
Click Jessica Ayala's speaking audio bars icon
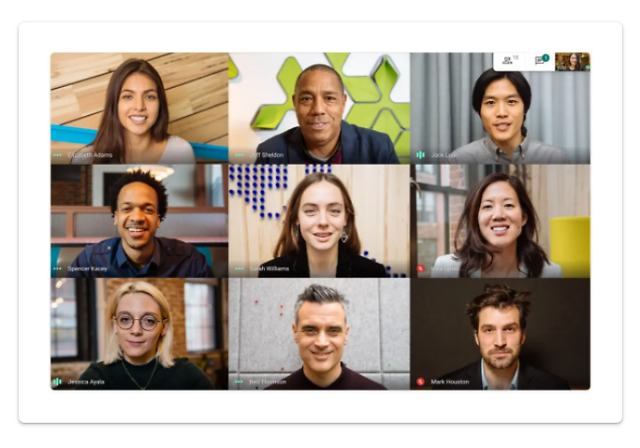57,381
